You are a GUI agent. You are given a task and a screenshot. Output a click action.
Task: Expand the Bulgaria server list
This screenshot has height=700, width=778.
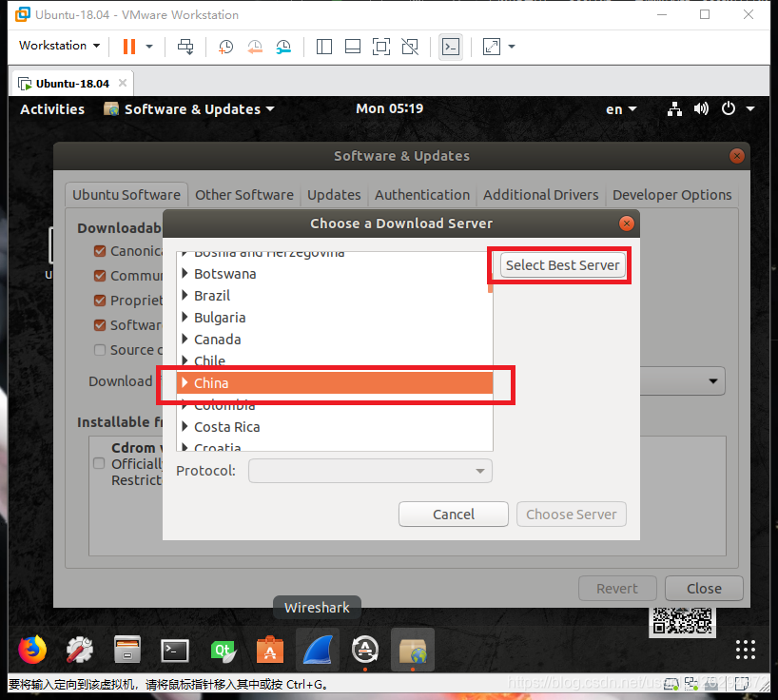click(x=185, y=317)
